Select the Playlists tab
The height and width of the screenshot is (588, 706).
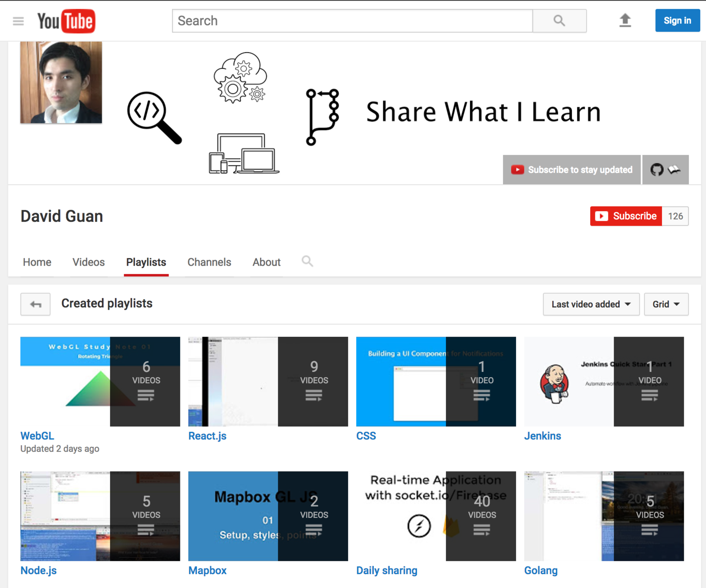[146, 262]
